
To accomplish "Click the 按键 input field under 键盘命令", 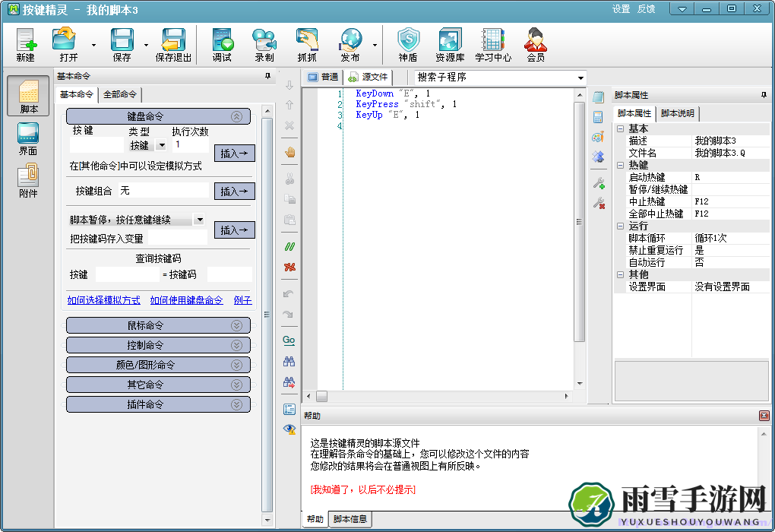I will pos(96,145).
